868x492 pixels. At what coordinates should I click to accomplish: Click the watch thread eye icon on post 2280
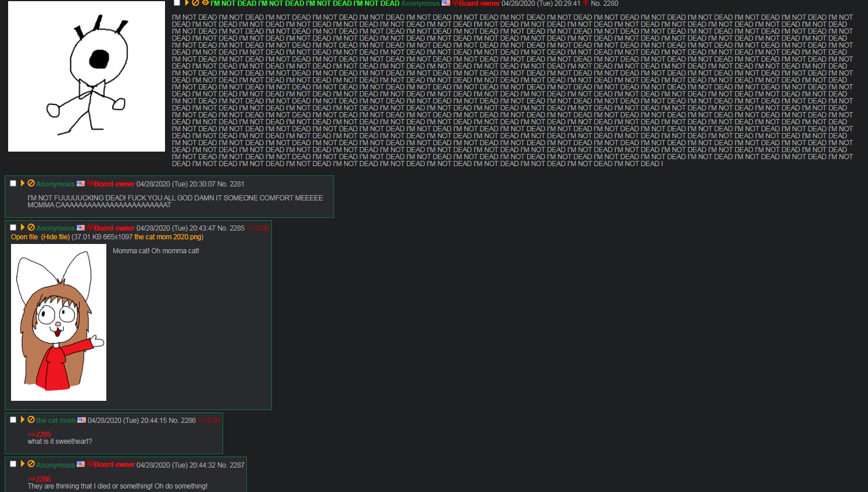205,3
